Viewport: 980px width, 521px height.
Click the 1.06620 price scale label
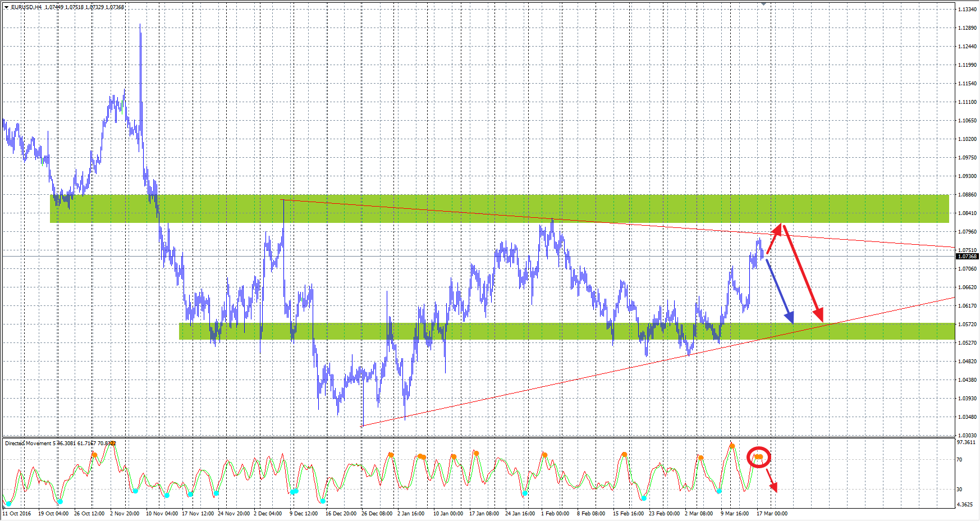[968, 287]
